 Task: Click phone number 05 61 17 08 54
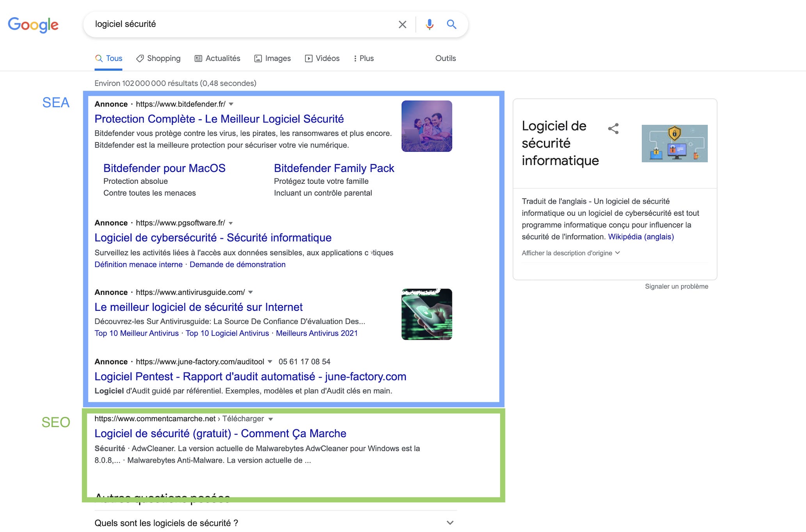click(304, 362)
